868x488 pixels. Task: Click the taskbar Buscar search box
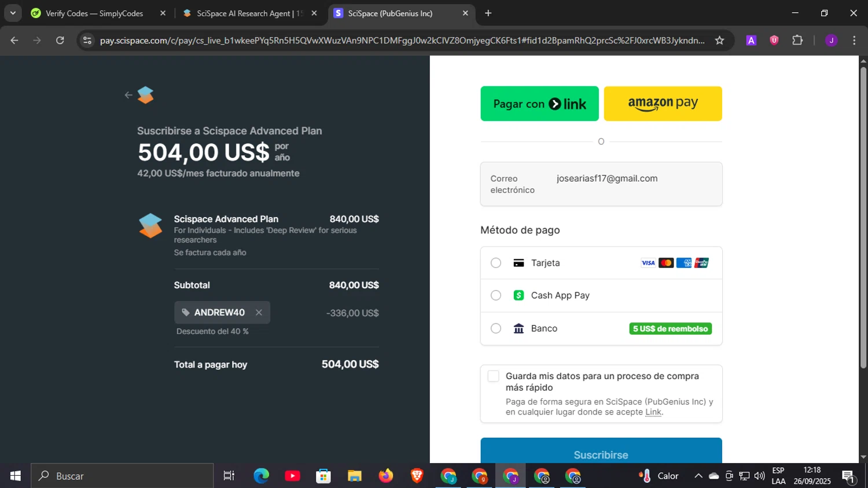click(x=122, y=476)
